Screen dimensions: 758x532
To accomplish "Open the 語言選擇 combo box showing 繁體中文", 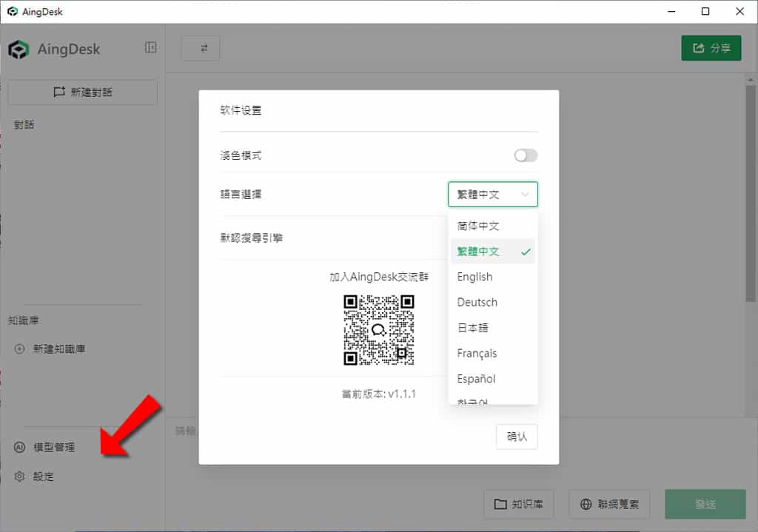I will click(x=492, y=195).
